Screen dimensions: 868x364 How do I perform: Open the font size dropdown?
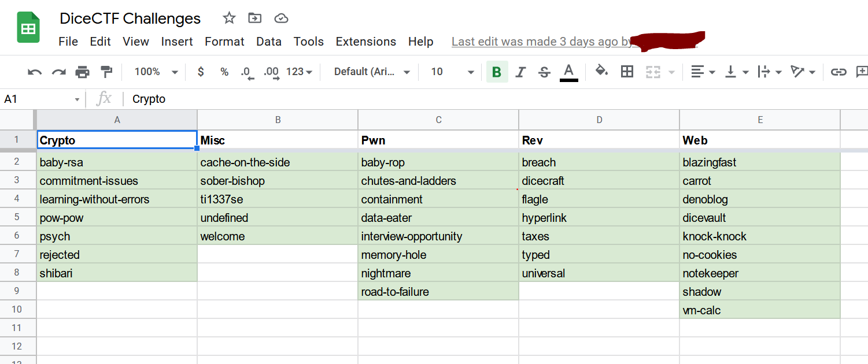(452, 72)
